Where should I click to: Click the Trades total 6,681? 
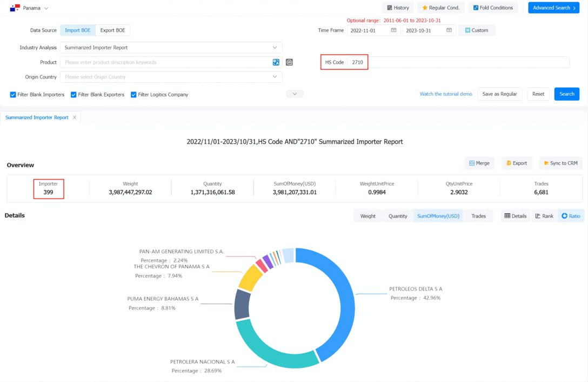click(541, 192)
